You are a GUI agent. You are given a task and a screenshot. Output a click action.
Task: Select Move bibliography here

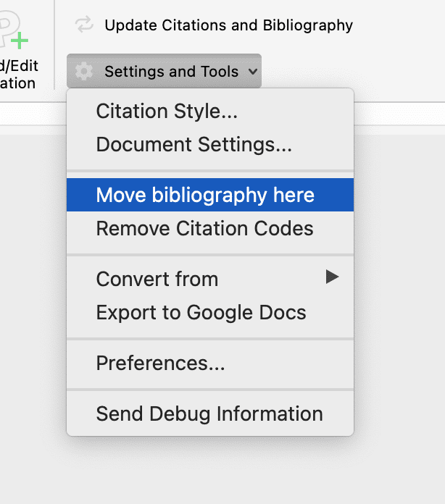(205, 195)
